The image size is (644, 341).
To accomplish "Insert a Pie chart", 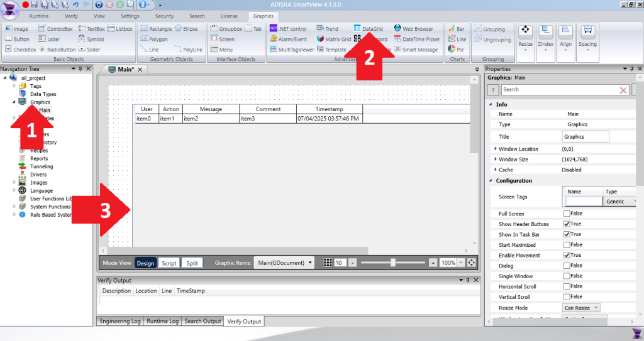I will [x=456, y=49].
